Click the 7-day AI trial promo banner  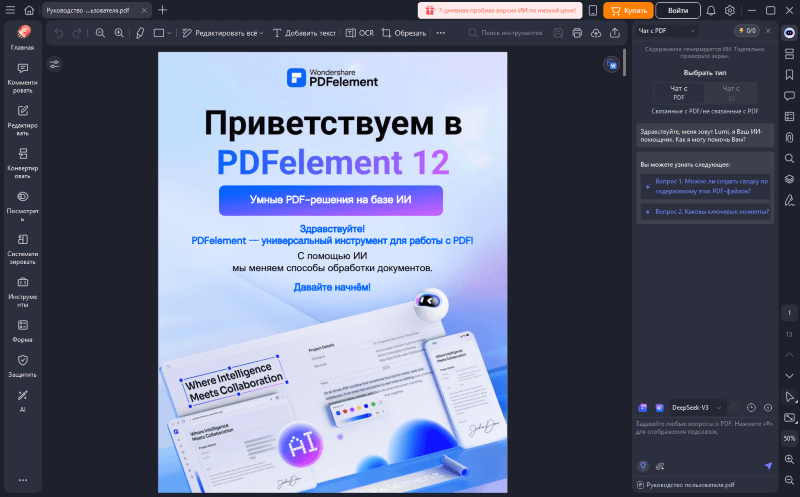pos(499,10)
